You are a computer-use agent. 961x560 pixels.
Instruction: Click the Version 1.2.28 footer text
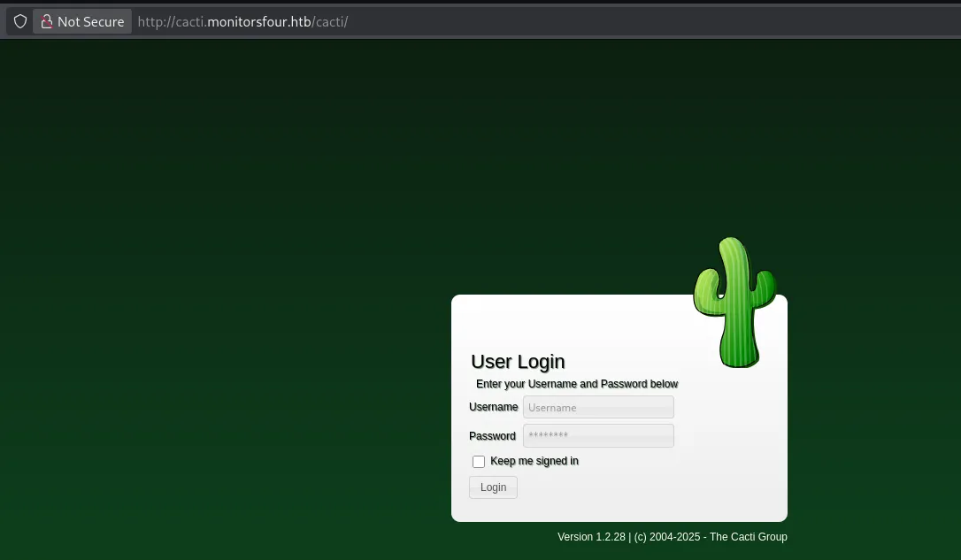[x=591, y=537]
